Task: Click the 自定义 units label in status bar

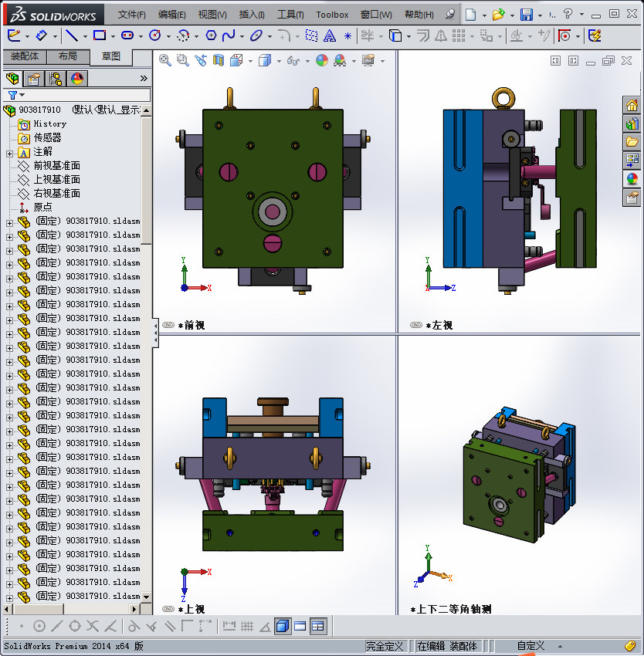Action: click(530, 646)
